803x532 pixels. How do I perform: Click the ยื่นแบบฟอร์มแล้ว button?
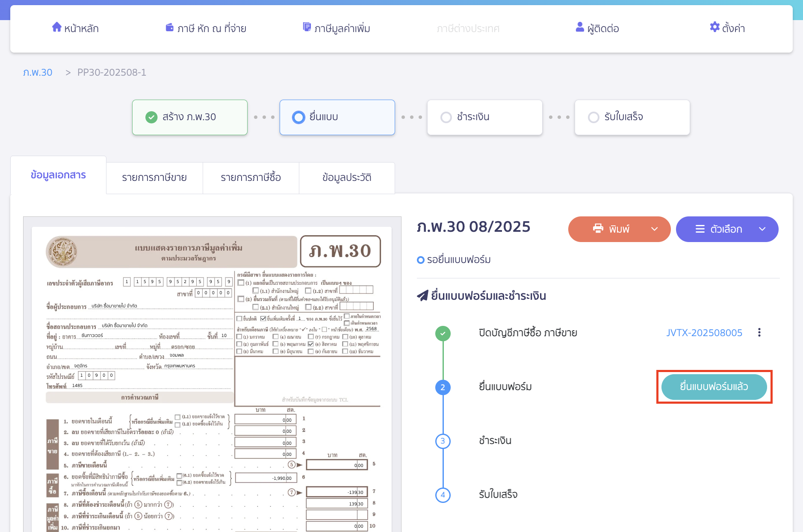[x=714, y=387]
